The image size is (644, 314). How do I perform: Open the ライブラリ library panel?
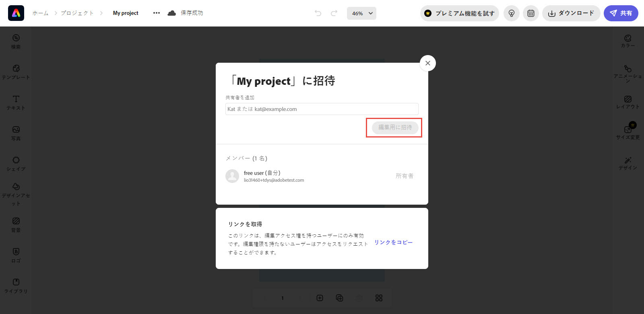tap(16, 286)
